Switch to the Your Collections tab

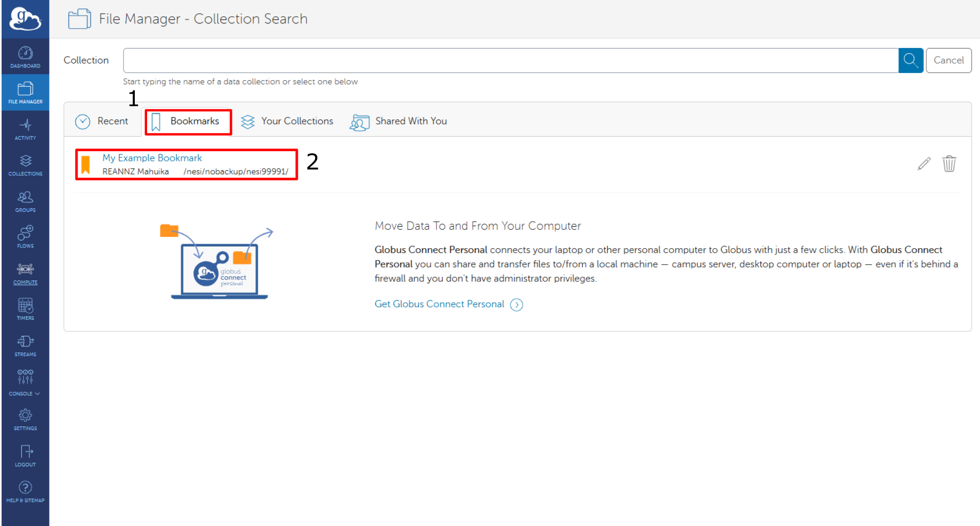coord(288,121)
